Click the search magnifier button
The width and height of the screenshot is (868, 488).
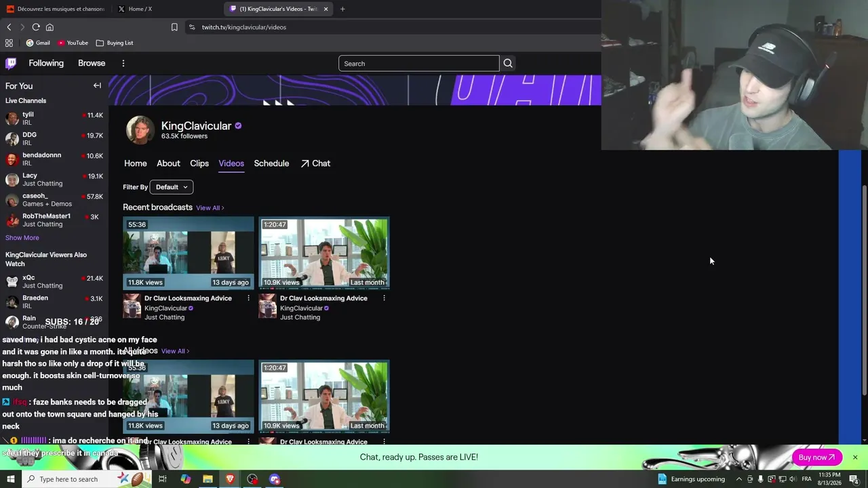[x=508, y=63]
